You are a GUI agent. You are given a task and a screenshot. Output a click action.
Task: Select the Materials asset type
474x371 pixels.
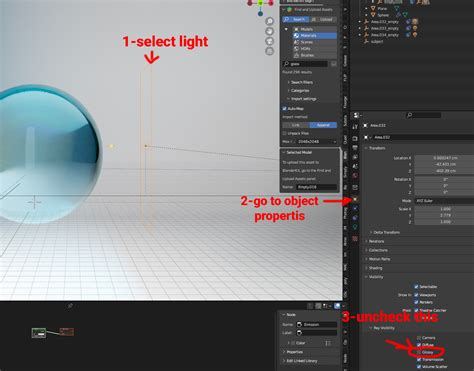315,36
